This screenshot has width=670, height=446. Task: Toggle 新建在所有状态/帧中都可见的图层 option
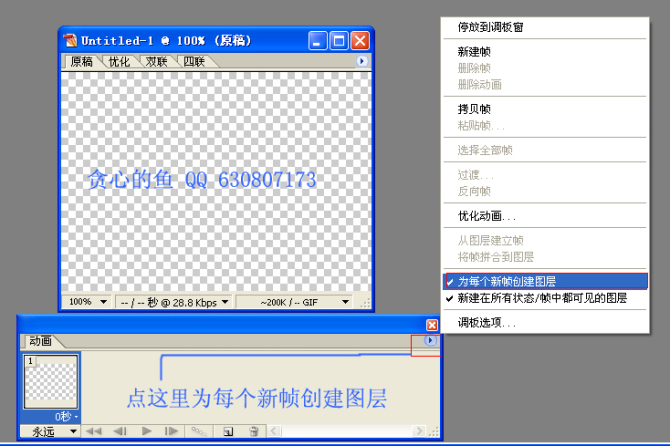coord(543,298)
